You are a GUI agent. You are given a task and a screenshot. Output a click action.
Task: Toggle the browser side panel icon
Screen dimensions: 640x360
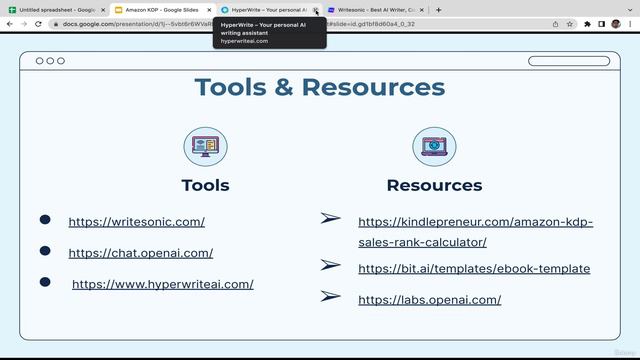tap(601, 24)
